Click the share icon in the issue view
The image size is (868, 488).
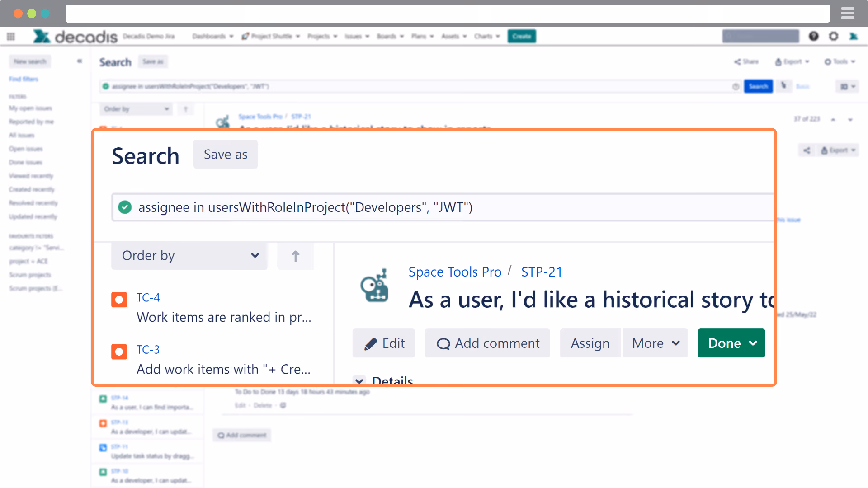[x=807, y=150]
